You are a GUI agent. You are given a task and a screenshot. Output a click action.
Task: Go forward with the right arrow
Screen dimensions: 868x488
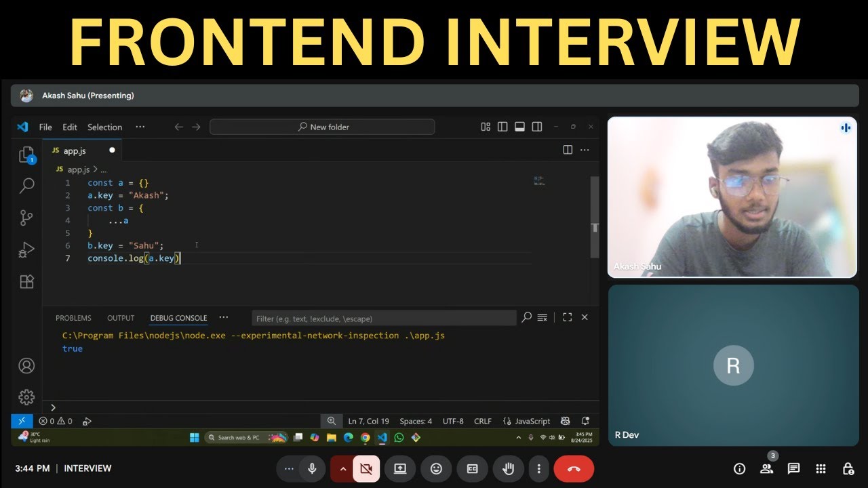[196, 127]
